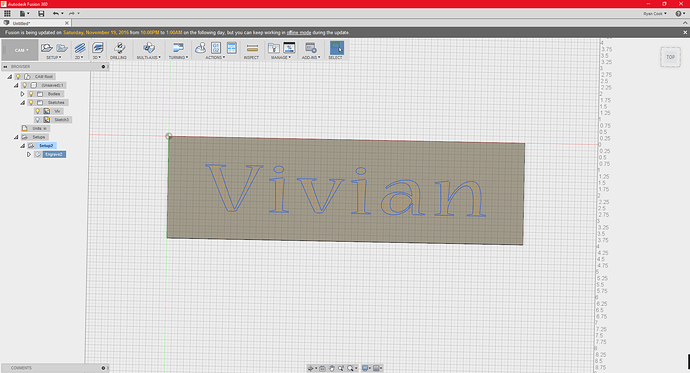Screen dimensions: 690x373
Task: Click the Inspect measure icon
Action: click(252, 48)
